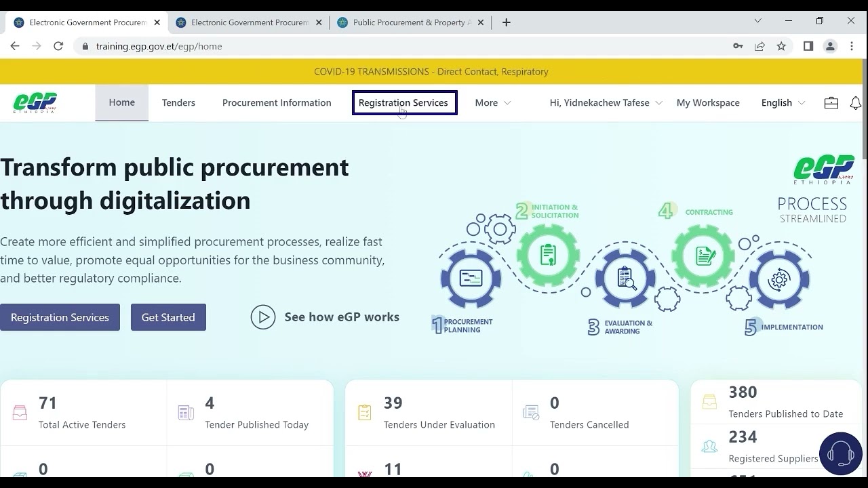
Task: Click the Tender Published Today icon
Action: (x=186, y=412)
